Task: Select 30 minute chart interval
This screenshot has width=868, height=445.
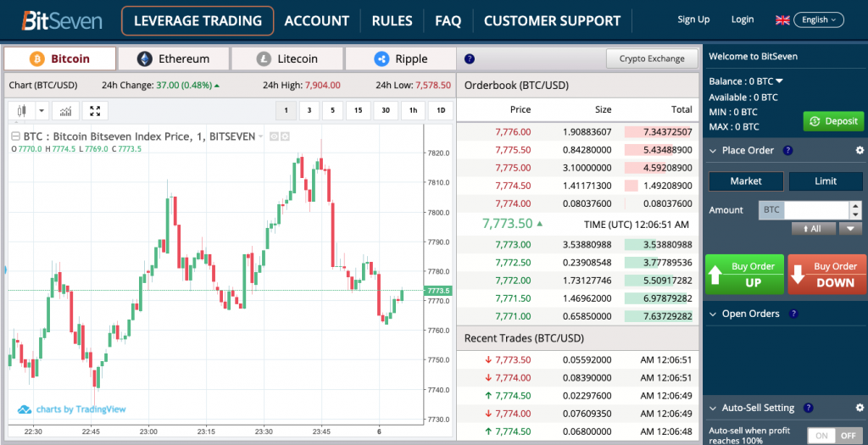Action: point(386,110)
